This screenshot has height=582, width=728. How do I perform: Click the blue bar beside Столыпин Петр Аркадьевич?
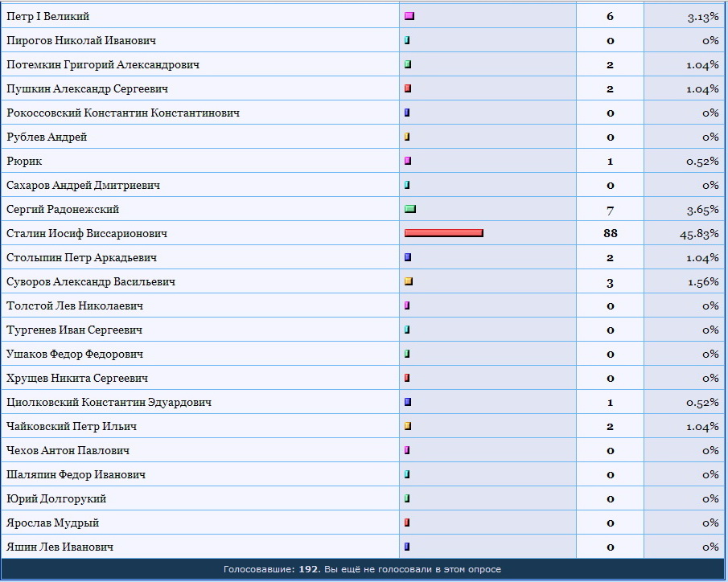[408, 257]
